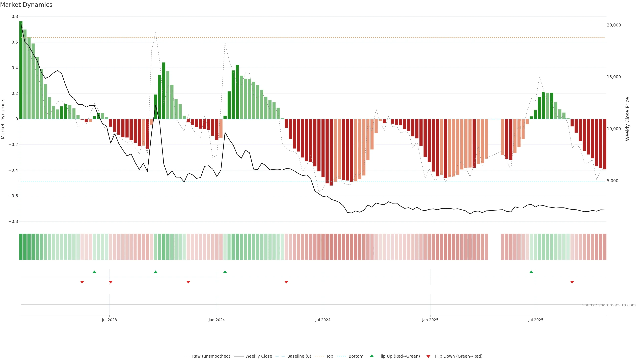Toggle the Bottom legend entry
644x362 pixels.
click(356, 356)
